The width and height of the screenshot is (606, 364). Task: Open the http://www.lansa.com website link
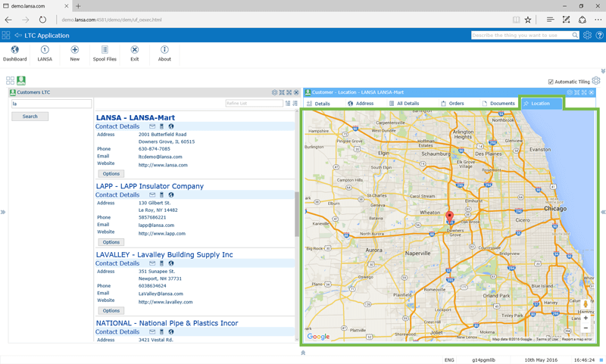163,165
